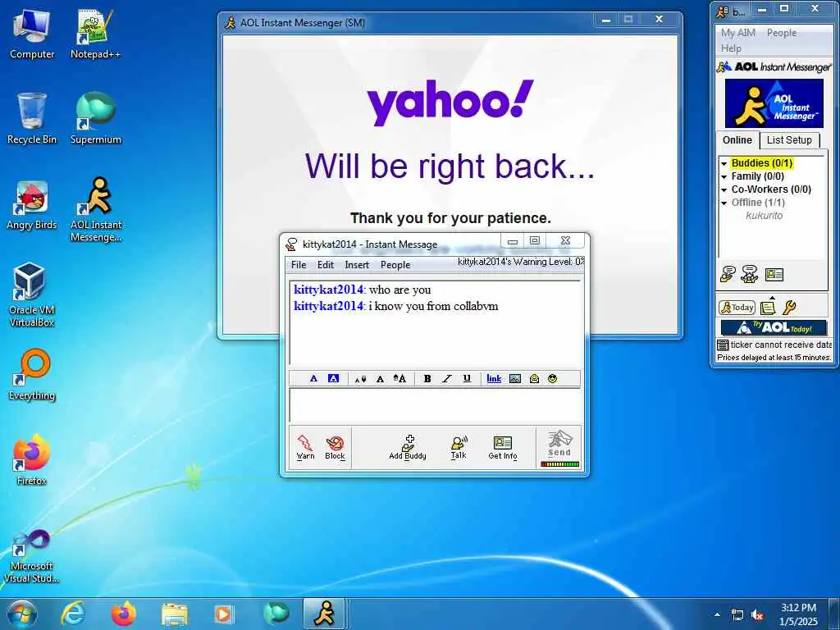Click the stock ticker icon
Viewport: 840px width, 630px height.
coord(723,345)
